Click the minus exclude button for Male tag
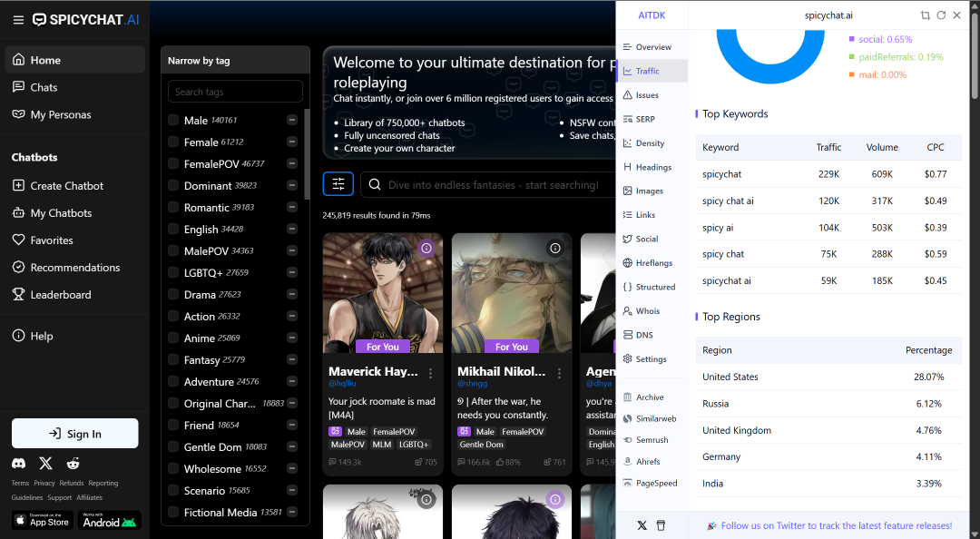This screenshot has width=980, height=539. tap(292, 120)
